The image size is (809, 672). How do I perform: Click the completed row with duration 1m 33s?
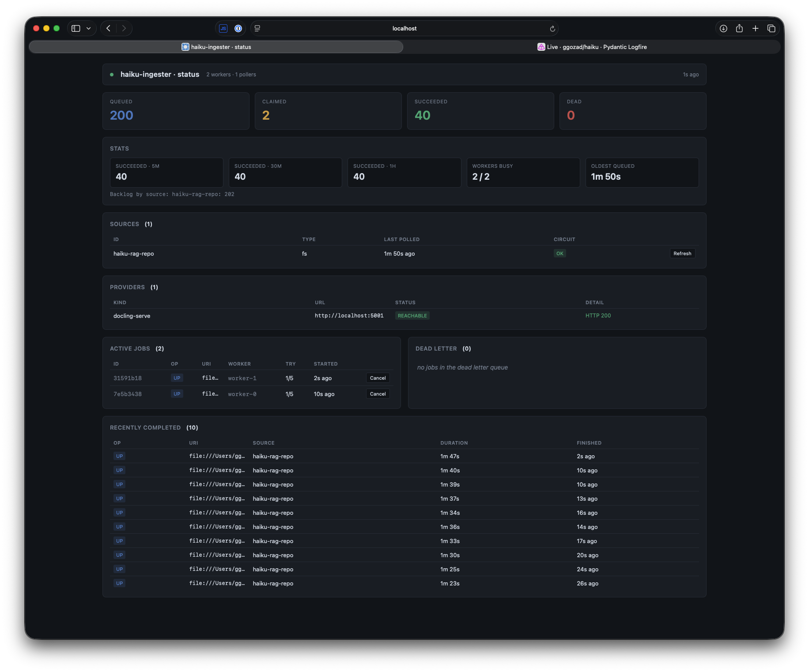point(404,541)
